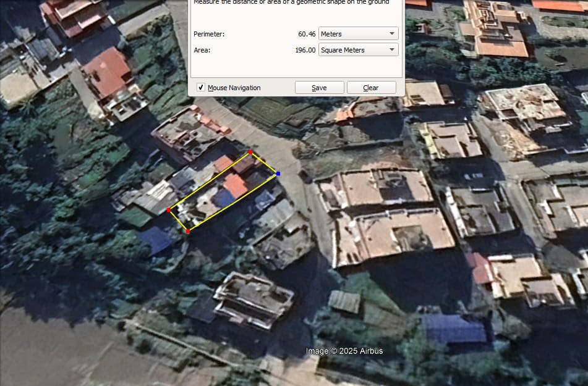Viewport: 588px width, 386px height.
Task: Click the Perimeter label in the ruler dialog
Action: pos(209,34)
